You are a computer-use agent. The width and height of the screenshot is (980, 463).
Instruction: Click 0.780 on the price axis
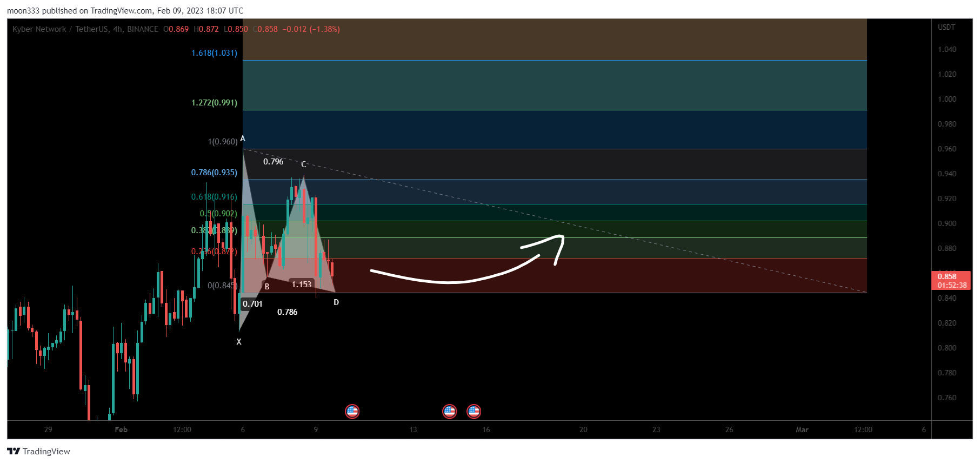coord(947,373)
